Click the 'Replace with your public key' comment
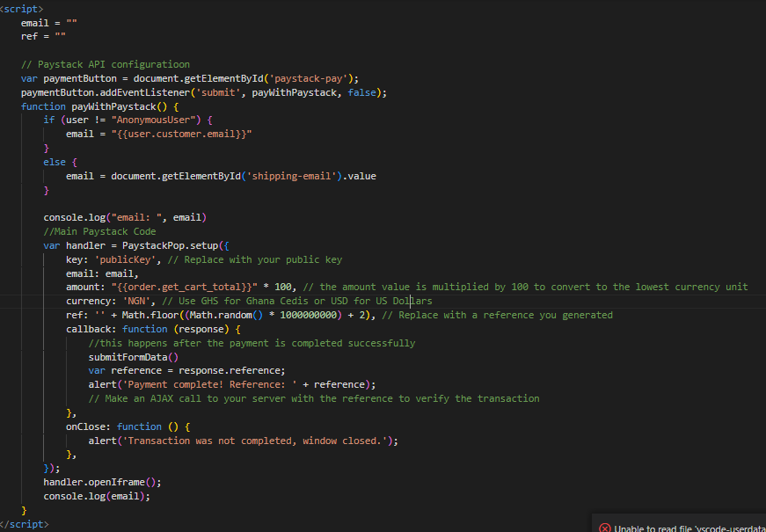 point(254,259)
